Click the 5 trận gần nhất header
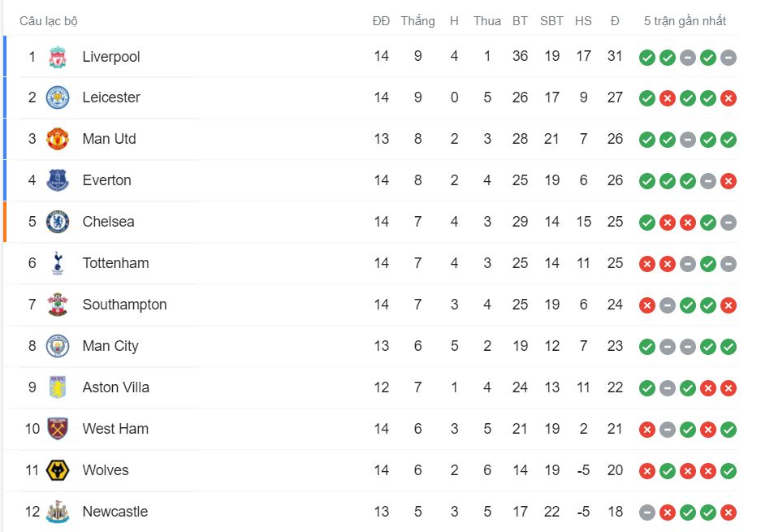The height and width of the screenshot is (532, 761). point(685,21)
